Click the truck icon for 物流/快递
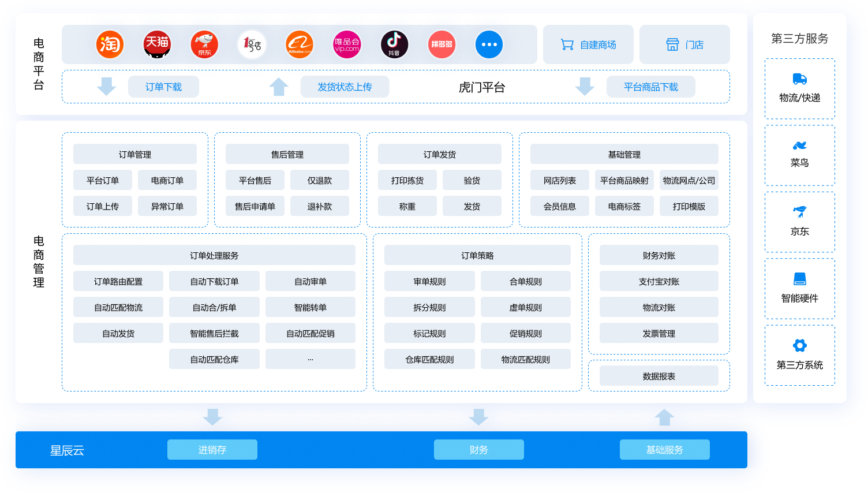The width and height of the screenshot is (868, 492). click(799, 79)
